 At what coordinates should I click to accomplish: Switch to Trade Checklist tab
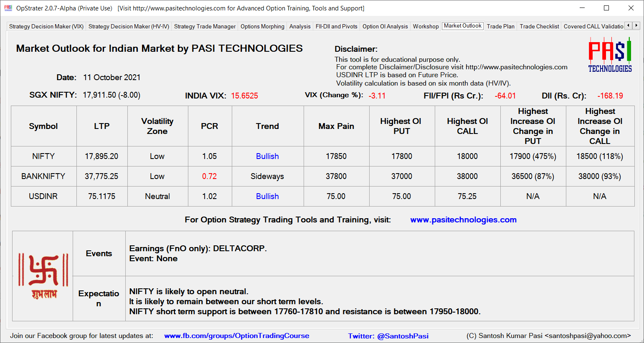pyautogui.click(x=539, y=26)
